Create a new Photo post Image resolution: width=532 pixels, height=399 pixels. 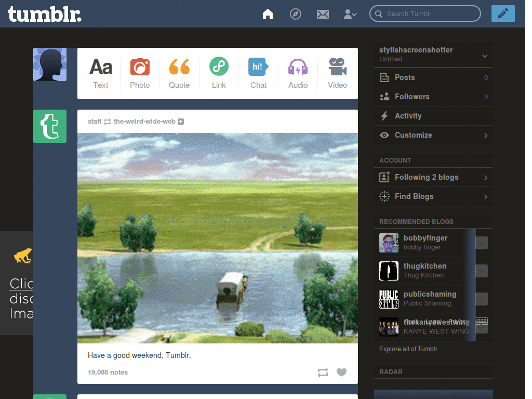point(140,73)
